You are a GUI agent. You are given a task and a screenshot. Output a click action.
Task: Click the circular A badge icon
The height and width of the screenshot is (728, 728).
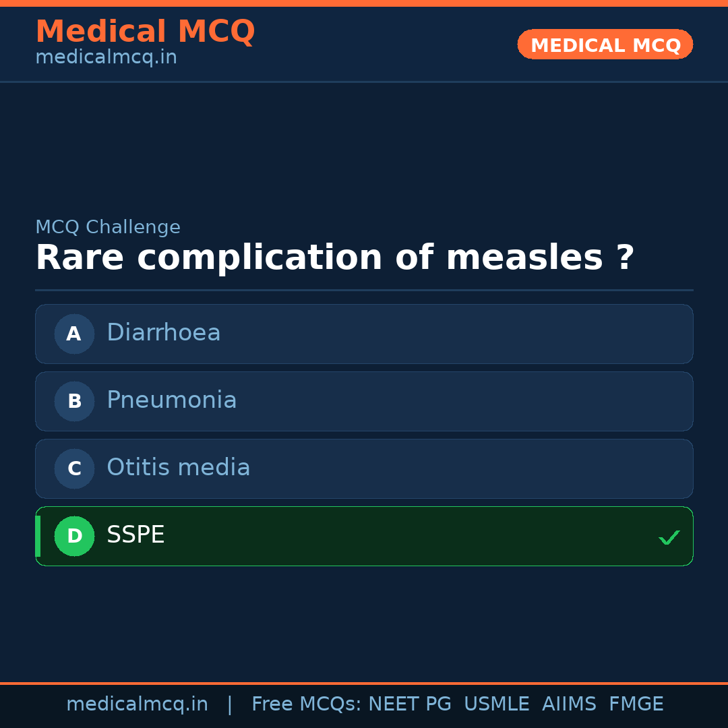(74, 334)
